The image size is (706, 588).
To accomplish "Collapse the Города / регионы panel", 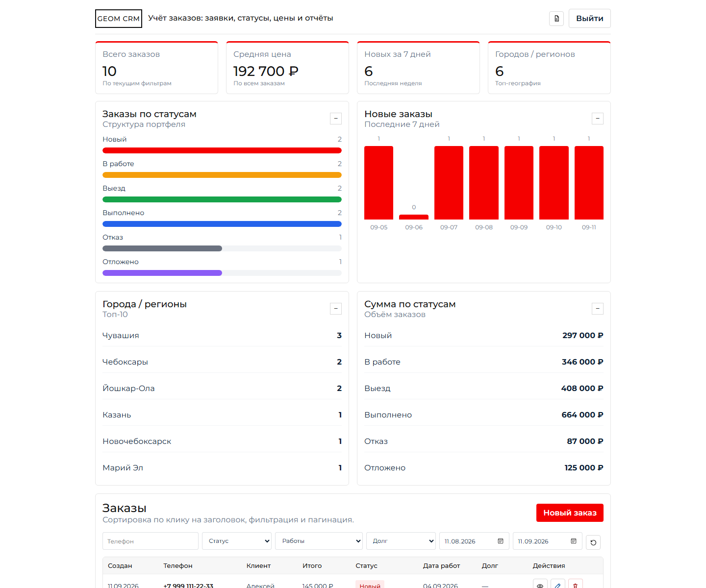I will click(336, 309).
